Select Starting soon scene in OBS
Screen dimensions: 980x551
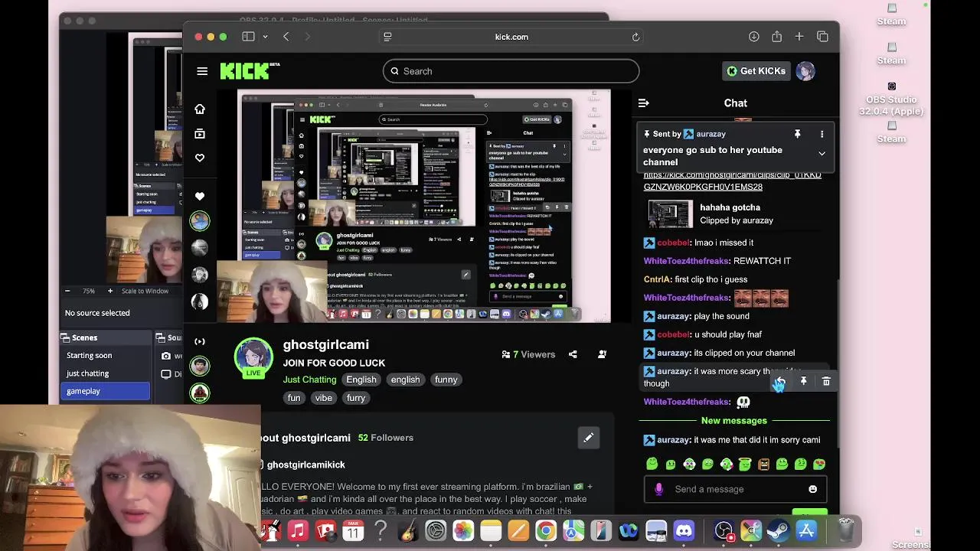click(x=89, y=355)
